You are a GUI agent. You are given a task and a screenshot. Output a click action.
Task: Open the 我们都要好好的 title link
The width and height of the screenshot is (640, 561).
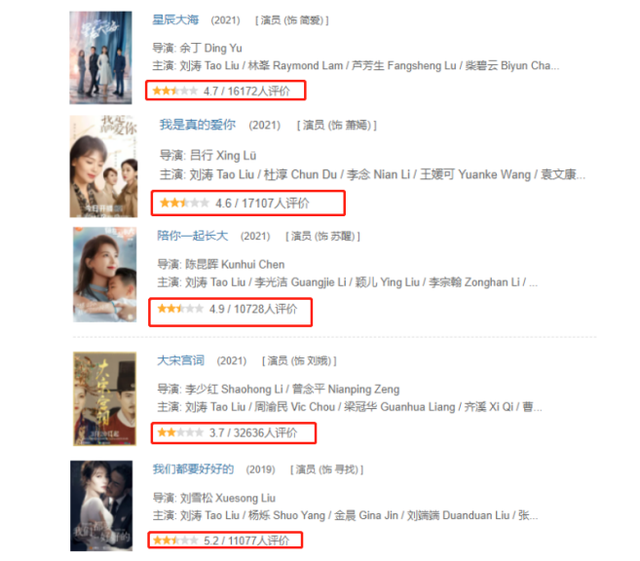tap(193, 469)
